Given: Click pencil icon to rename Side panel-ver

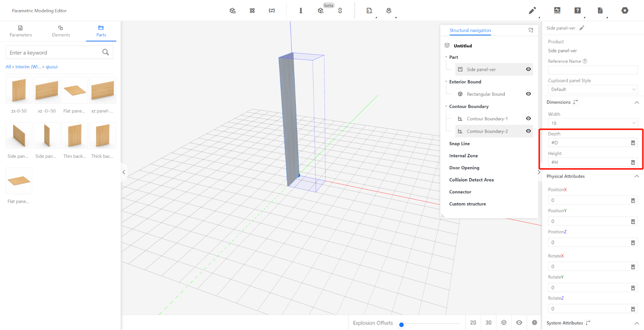Looking at the screenshot, I should click(582, 28).
